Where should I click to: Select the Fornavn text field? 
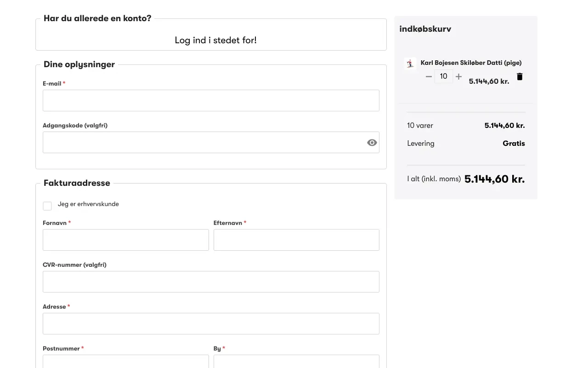pos(125,240)
